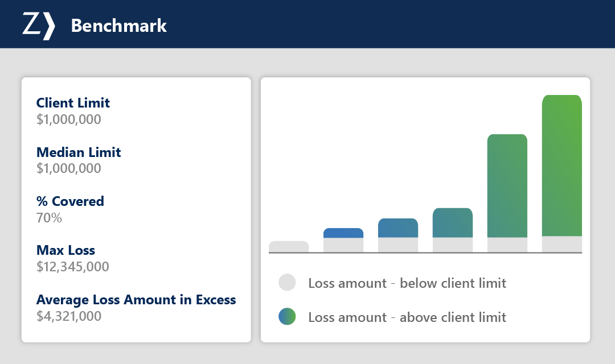This screenshot has height=364, width=615.
Task: Click 'Loss amount - above client limit' legend text
Action: point(407,317)
